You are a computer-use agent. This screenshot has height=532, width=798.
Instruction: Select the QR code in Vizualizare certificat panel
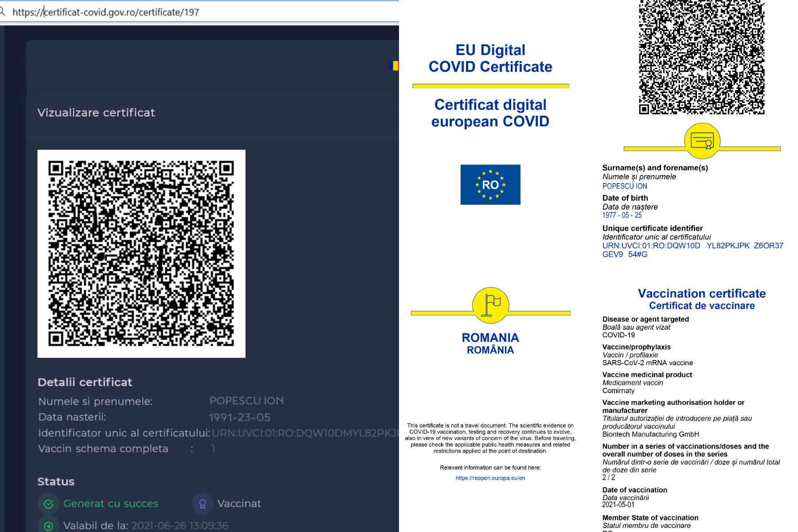pyautogui.click(x=141, y=254)
